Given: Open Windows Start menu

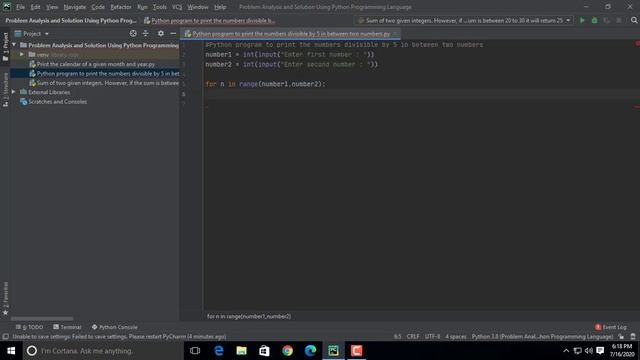Looking at the screenshot, I should pyautogui.click(x=11, y=351).
